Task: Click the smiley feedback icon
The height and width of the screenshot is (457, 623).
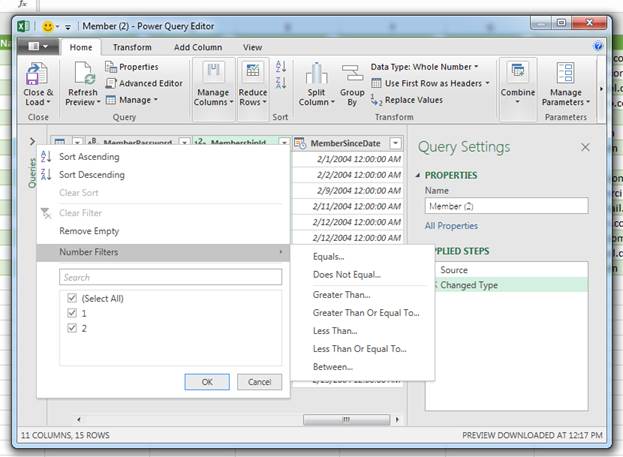Action: tap(48, 27)
